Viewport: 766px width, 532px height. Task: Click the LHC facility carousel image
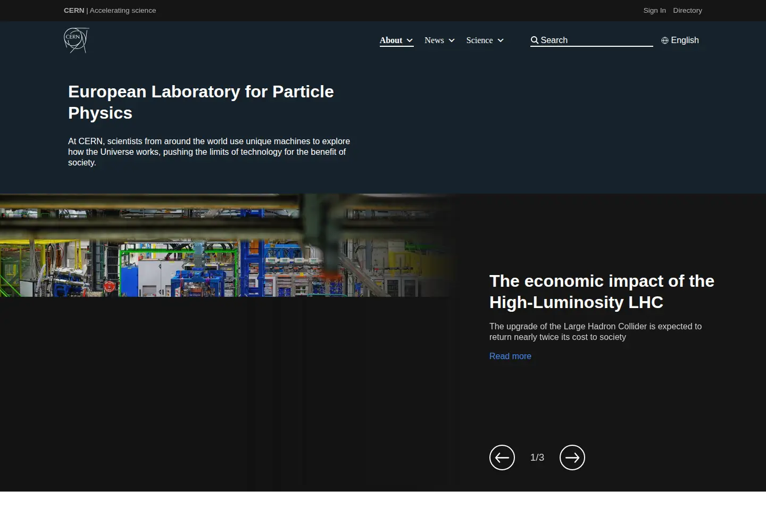click(229, 245)
